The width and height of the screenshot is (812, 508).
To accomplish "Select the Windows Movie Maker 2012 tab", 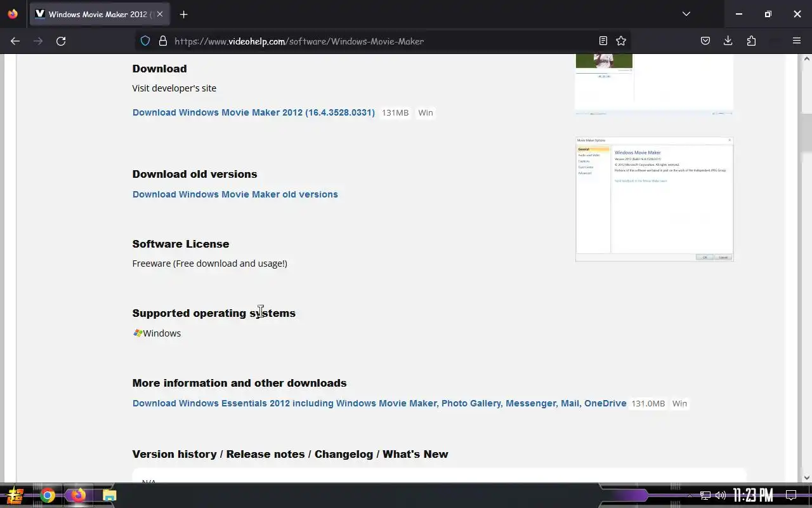I will pos(100,14).
